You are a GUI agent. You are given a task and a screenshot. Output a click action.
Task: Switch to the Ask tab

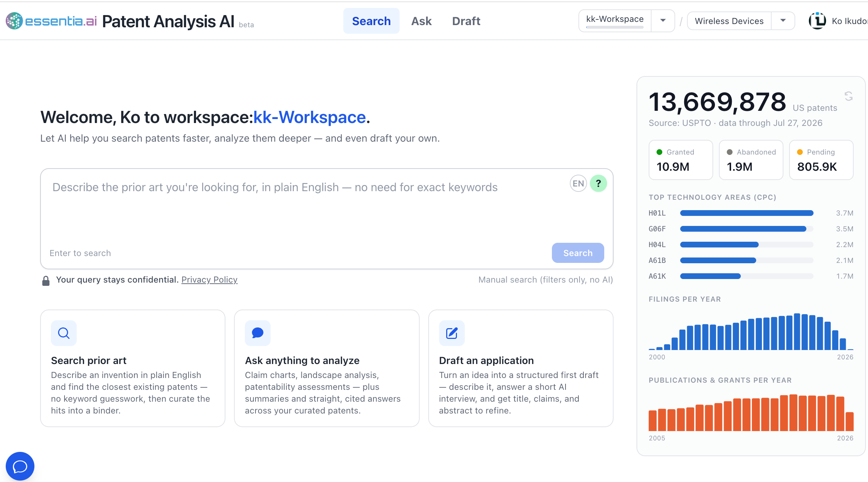(x=421, y=21)
